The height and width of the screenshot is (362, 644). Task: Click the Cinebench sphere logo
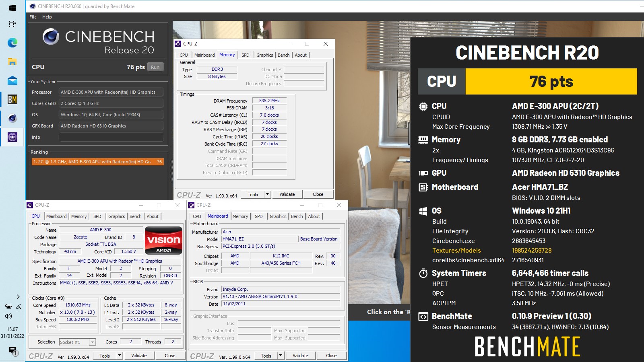point(51,37)
